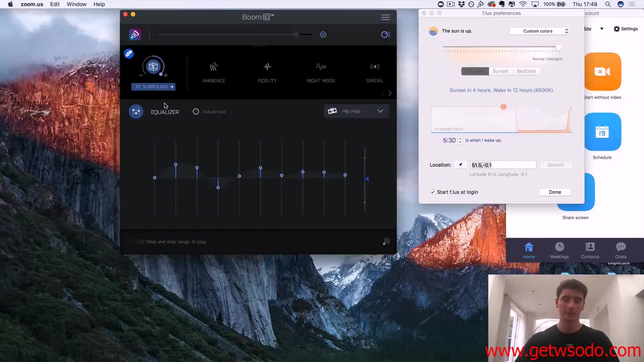The image size is (644, 362).
Task: Open Zoom Settings gear
Action: 616,29
